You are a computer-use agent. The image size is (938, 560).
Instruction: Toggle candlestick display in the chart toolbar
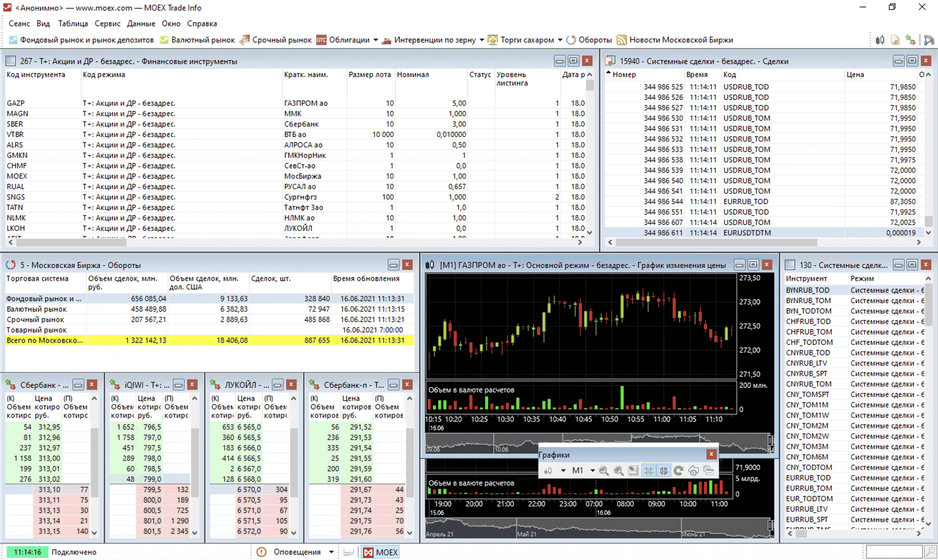coord(548,470)
